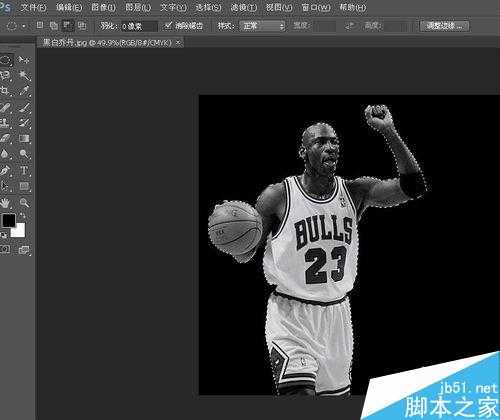The height and width of the screenshot is (420, 500).
Task: Open the 帮助(H) menu
Action: tap(352, 7)
